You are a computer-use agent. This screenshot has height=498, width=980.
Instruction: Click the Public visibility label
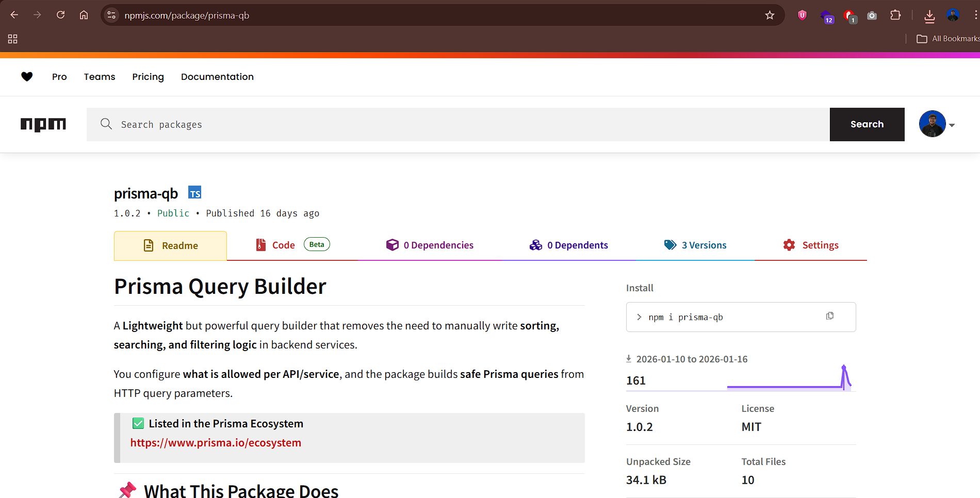[173, 213]
